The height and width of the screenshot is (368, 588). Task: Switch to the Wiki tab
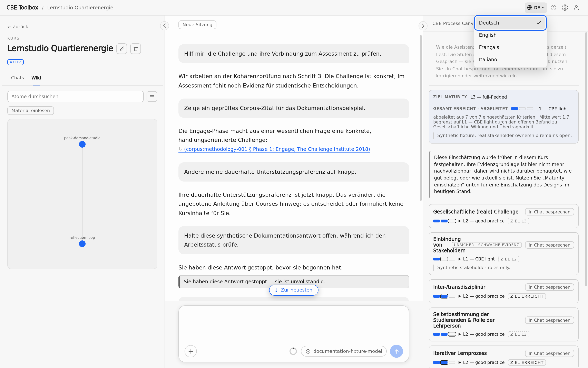[x=36, y=78]
